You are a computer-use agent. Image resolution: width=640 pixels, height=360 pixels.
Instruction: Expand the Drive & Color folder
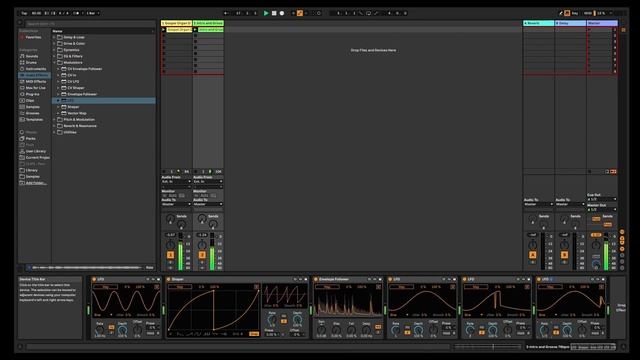point(54,43)
